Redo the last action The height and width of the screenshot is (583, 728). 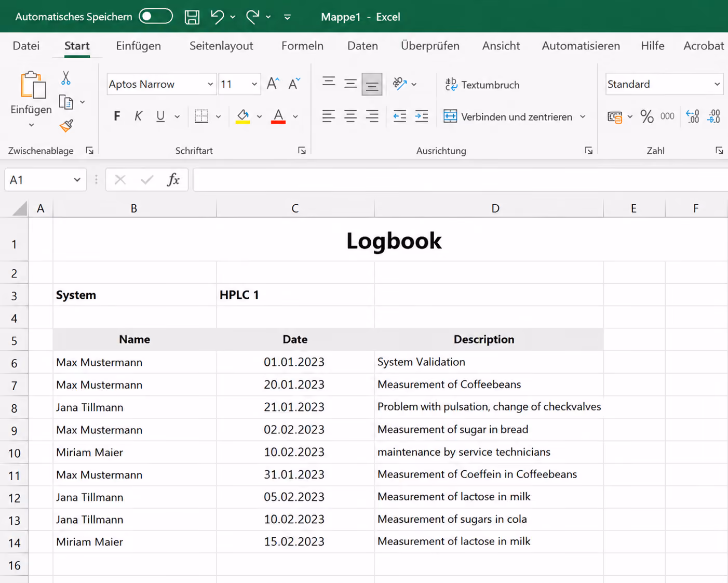[253, 17]
